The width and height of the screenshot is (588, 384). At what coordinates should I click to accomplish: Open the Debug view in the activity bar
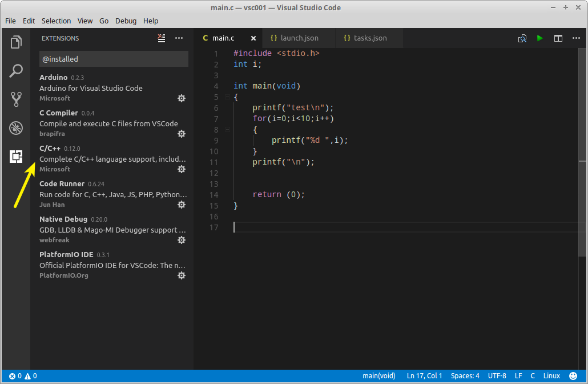16,128
